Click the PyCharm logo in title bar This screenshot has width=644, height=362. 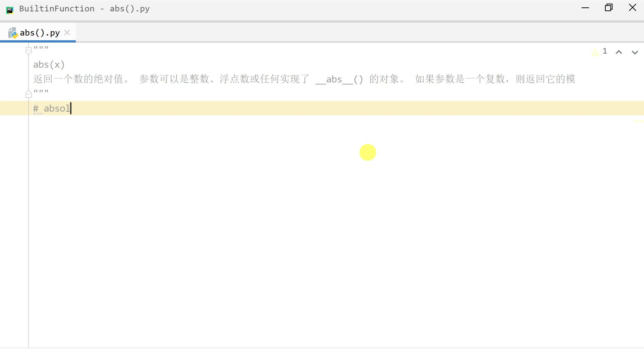[10, 10]
